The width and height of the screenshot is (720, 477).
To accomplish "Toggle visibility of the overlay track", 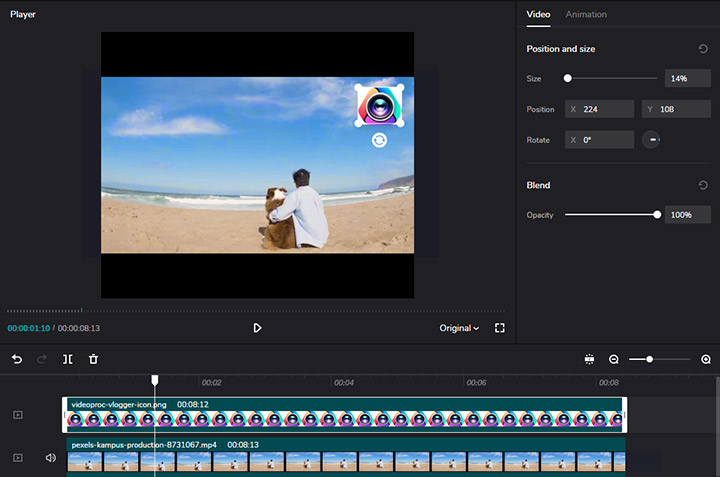I will [x=18, y=415].
